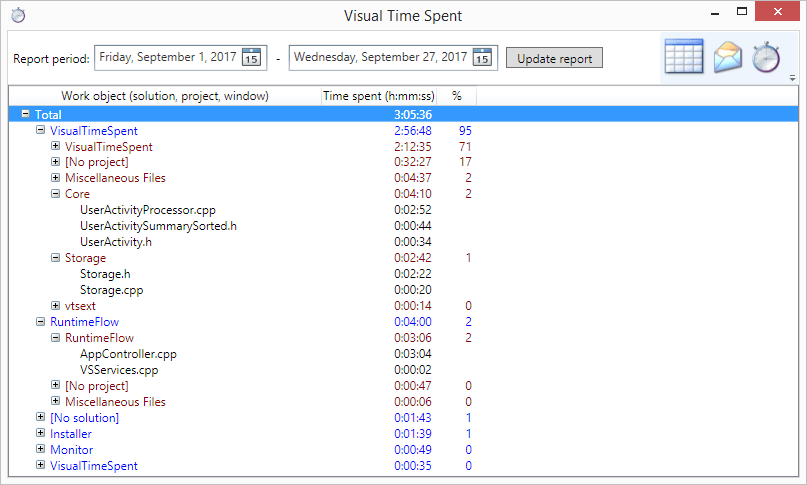Click the envelope email report icon
This screenshot has width=807, height=485.
[x=727, y=57]
